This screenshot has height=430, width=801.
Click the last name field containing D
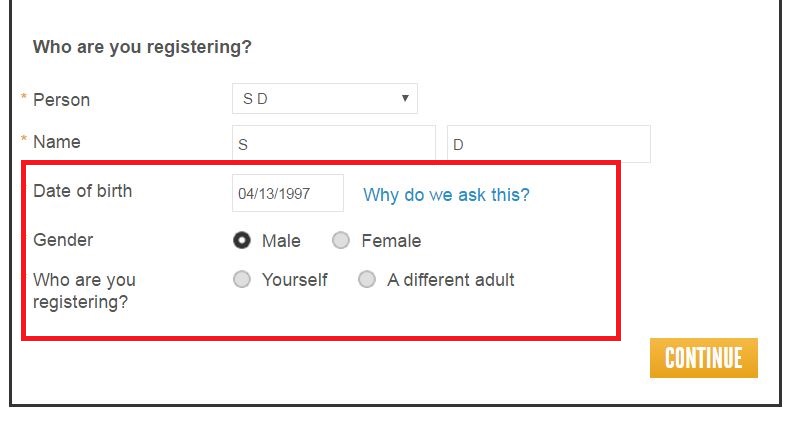coord(548,144)
